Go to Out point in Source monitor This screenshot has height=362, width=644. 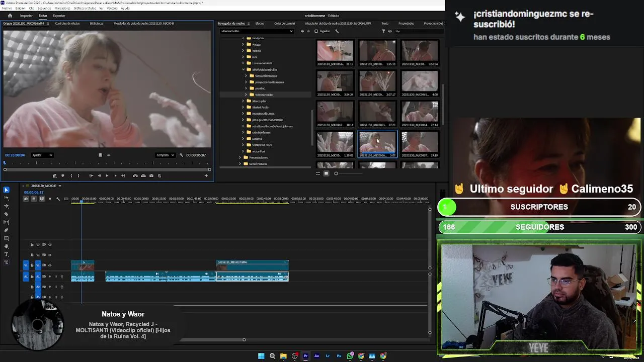123,175
